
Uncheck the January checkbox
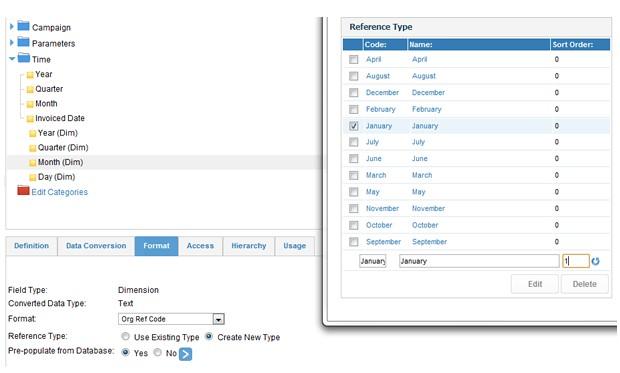pyautogui.click(x=353, y=126)
